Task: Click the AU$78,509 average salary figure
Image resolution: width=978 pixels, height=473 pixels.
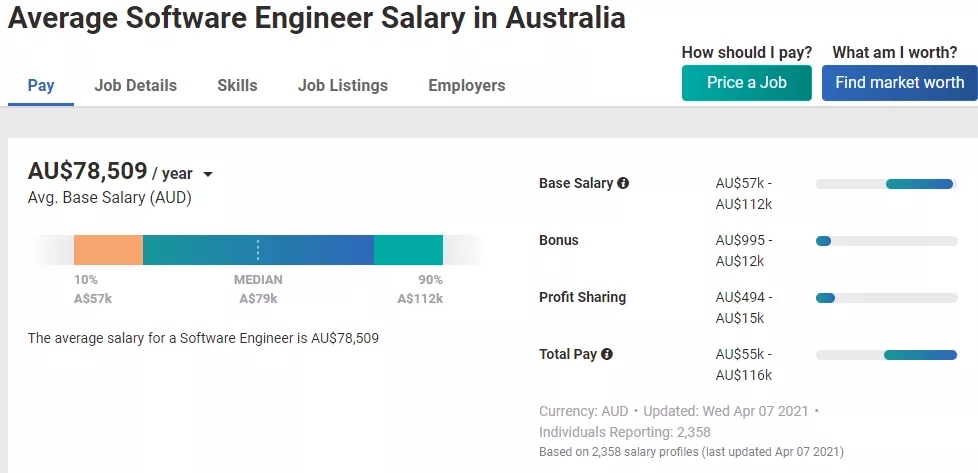Action: [x=88, y=172]
